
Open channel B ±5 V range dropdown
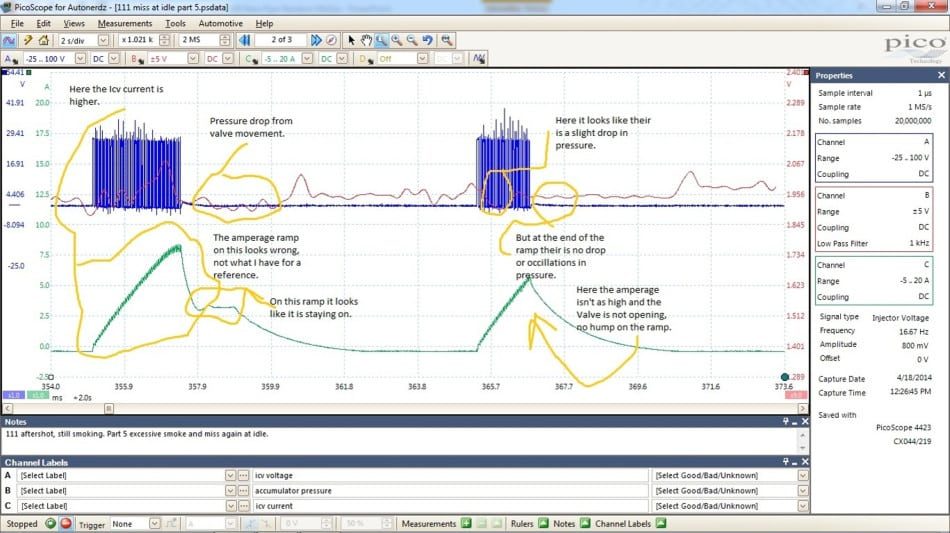click(193, 59)
